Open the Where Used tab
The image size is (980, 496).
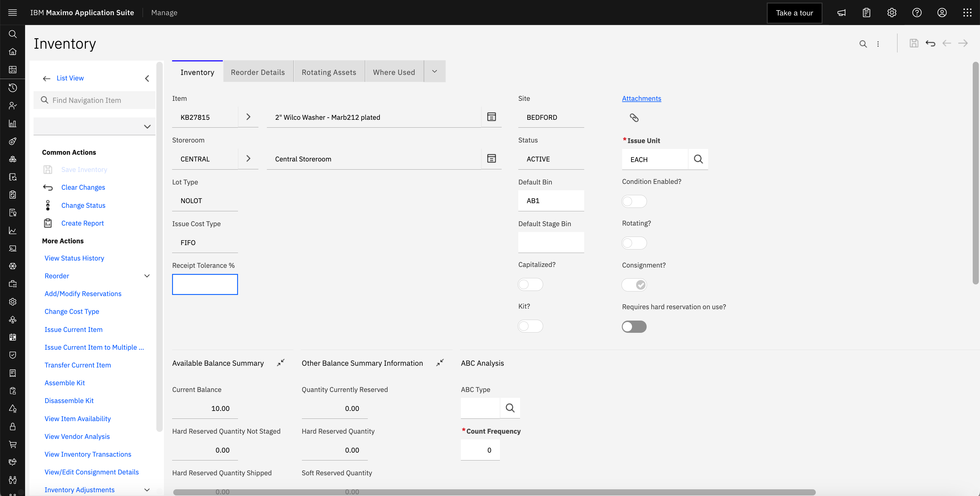[394, 72]
